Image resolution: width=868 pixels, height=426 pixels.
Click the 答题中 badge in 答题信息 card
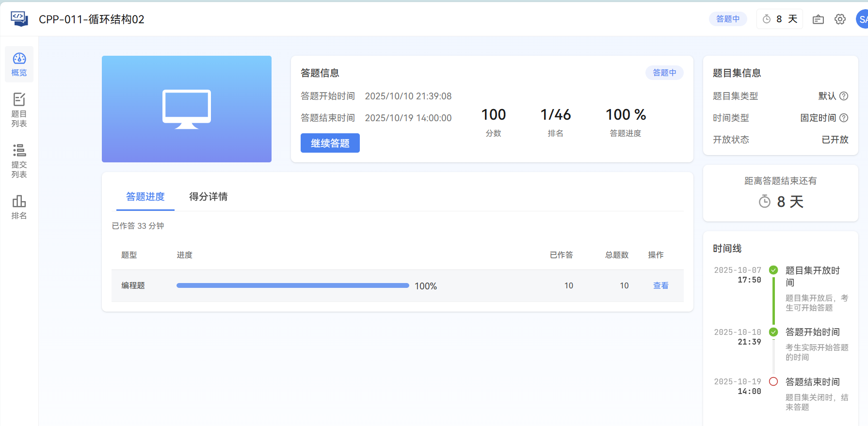click(x=664, y=73)
